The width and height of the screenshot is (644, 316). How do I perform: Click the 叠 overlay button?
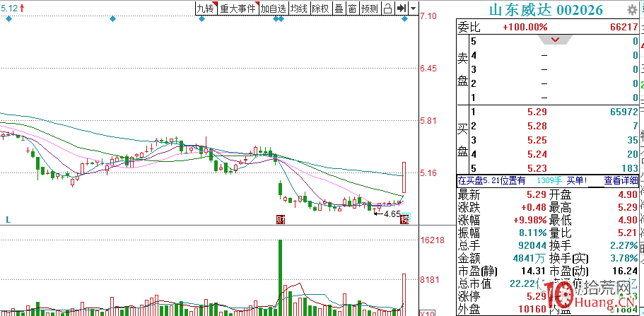pos(339,8)
